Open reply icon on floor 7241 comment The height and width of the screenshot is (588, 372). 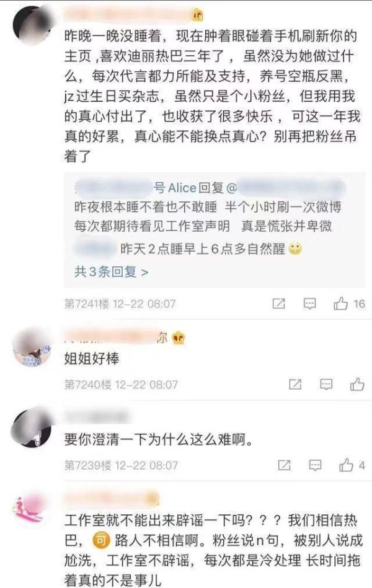tap(309, 304)
